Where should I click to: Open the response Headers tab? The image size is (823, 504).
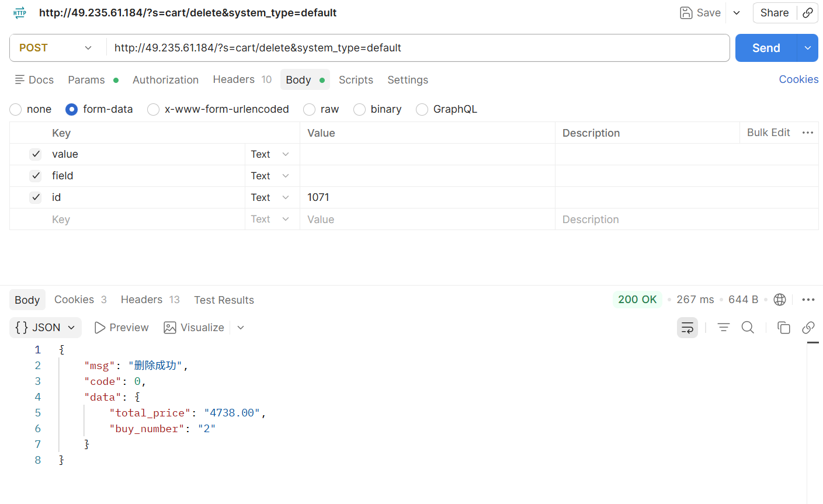(150, 300)
